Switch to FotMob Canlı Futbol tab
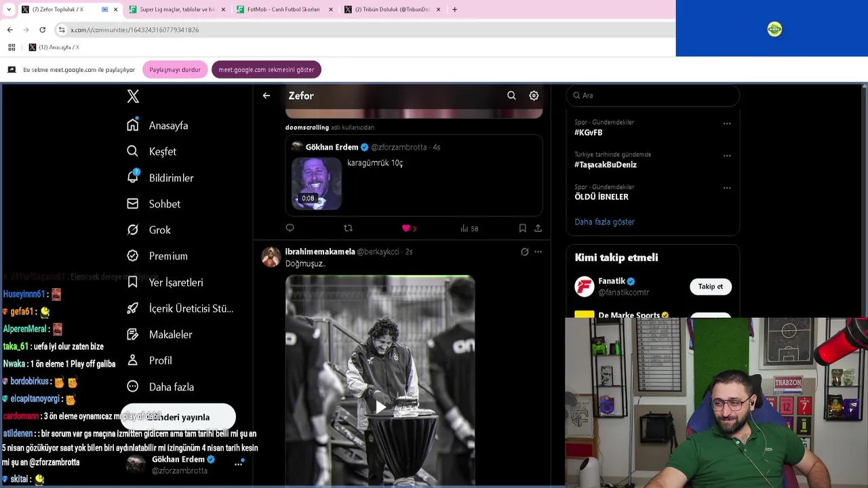 (283, 9)
